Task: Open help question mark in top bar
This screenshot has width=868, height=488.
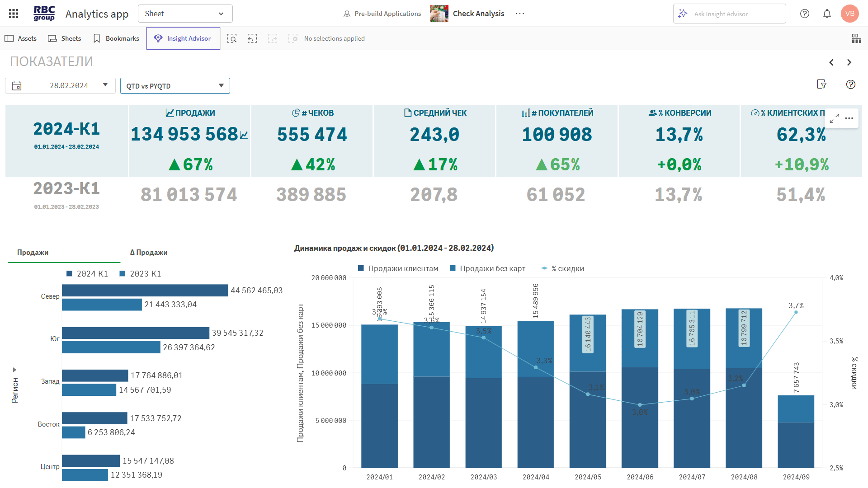Action: [x=805, y=14]
